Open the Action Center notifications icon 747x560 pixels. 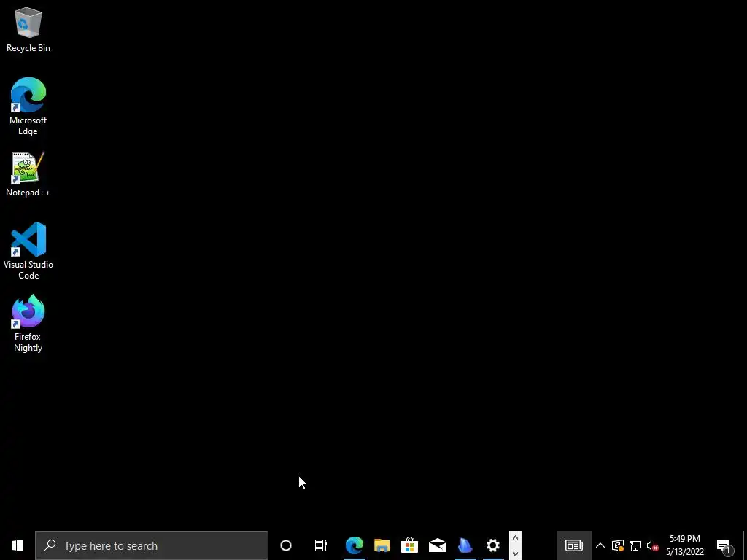pyautogui.click(x=724, y=545)
